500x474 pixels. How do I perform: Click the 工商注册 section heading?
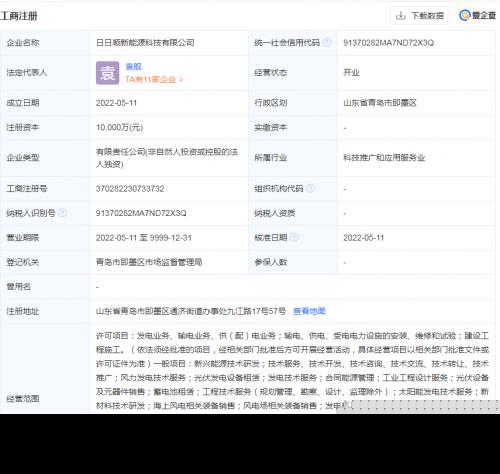click(x=19, y=16)
